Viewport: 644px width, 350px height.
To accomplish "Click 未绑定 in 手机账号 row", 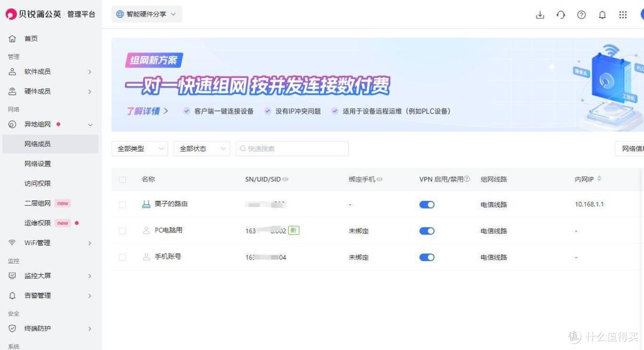I will tap(358, 257).
